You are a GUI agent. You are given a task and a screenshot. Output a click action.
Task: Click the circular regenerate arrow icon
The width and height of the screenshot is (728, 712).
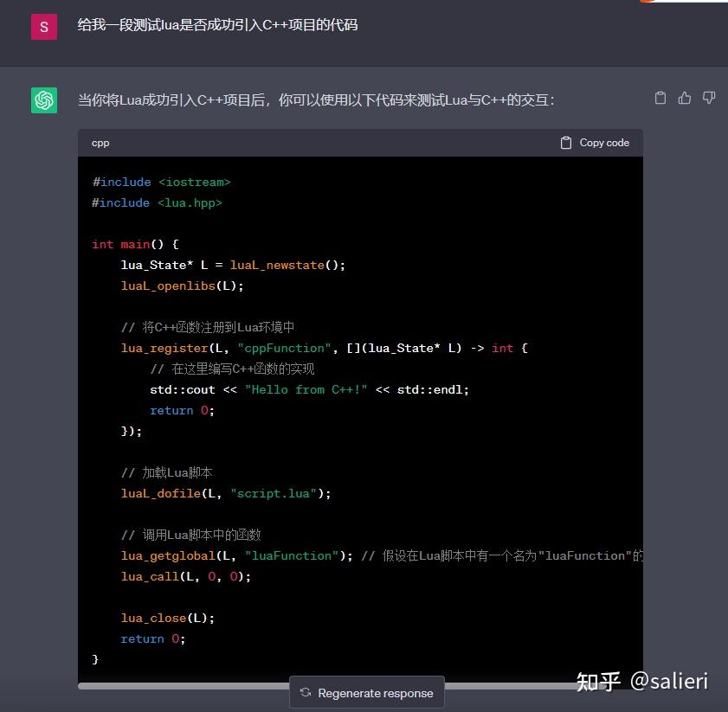(306, 692)
